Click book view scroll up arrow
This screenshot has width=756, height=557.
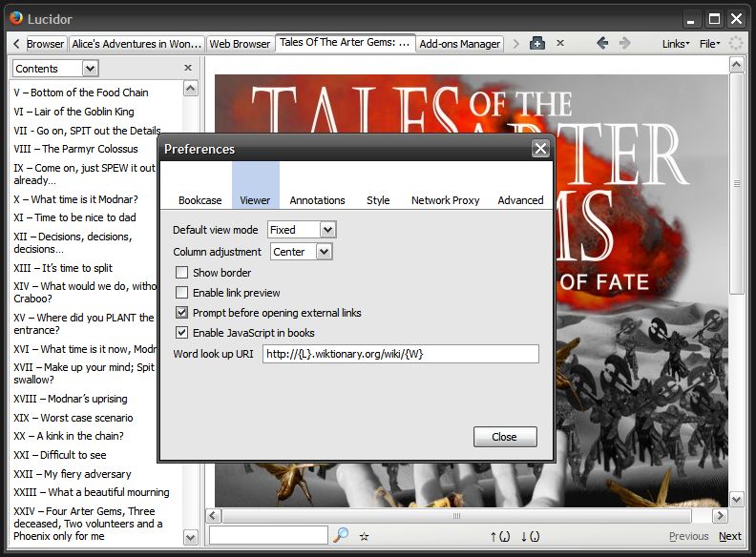click(x=736, y=64)
